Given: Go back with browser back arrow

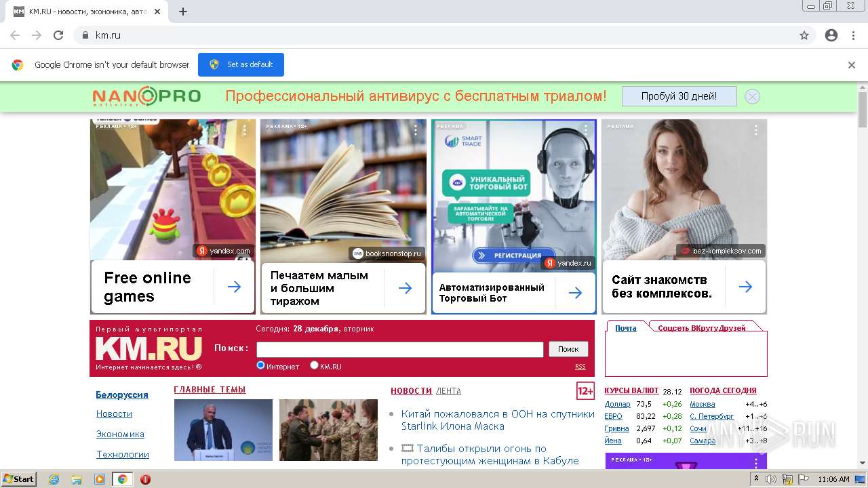Looking at the screenshot, I should click(15, 35).
